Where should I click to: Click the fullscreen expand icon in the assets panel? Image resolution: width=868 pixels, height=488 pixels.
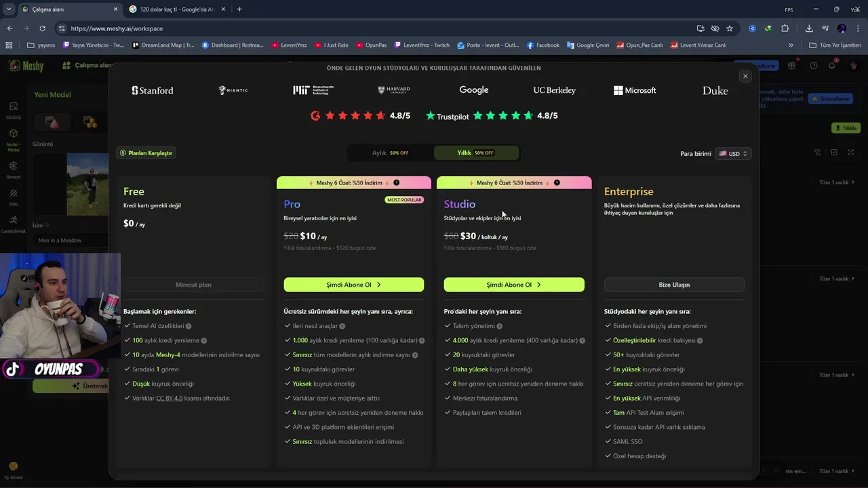coord(851,152)
